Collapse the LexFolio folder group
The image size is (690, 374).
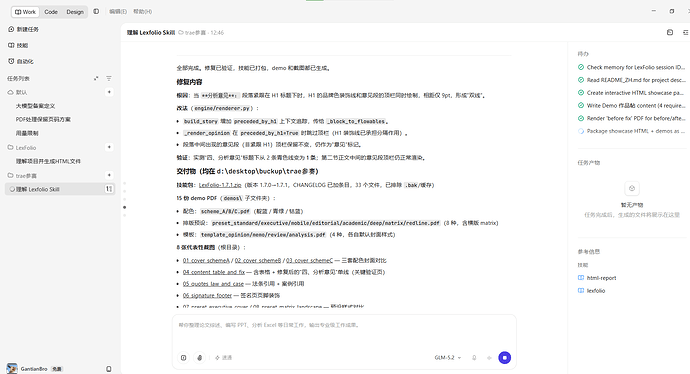point(22,147)
